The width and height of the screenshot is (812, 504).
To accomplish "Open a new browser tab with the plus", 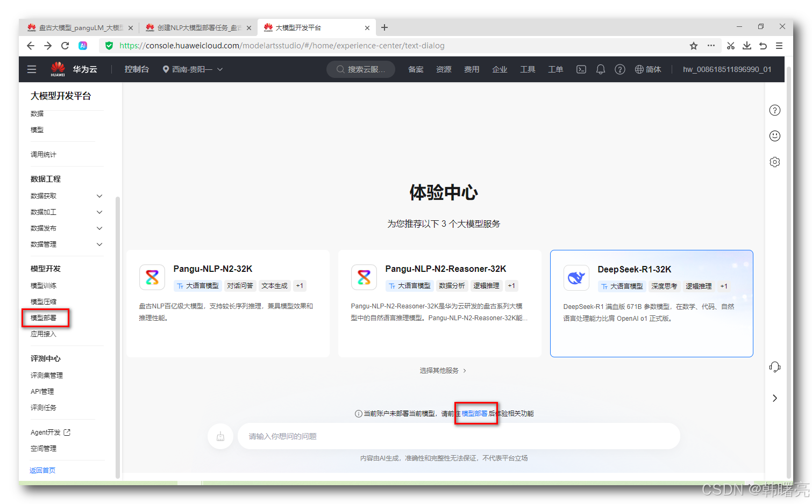I will click(384, 27).
